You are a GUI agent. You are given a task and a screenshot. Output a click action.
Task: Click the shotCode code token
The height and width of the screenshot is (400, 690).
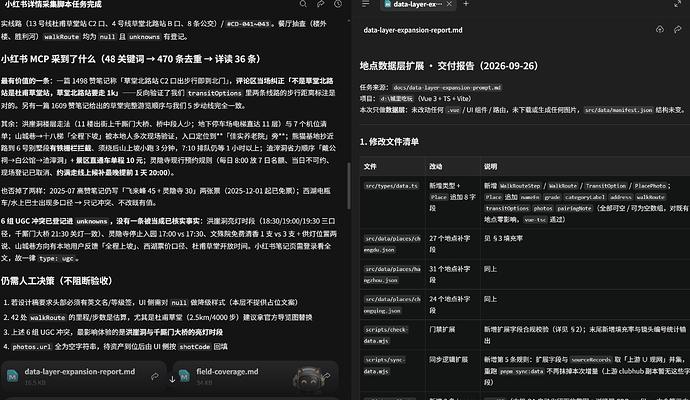[195, 347]
